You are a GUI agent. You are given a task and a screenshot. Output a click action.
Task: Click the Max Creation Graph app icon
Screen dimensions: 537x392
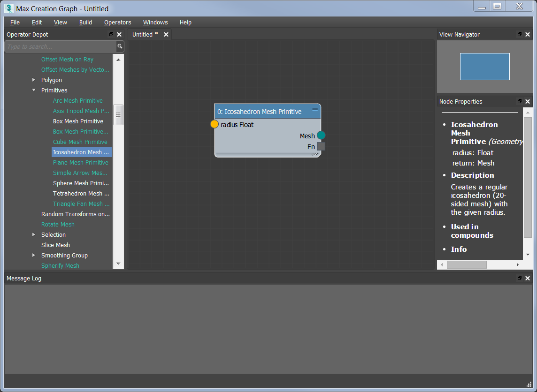click(9, 8)
